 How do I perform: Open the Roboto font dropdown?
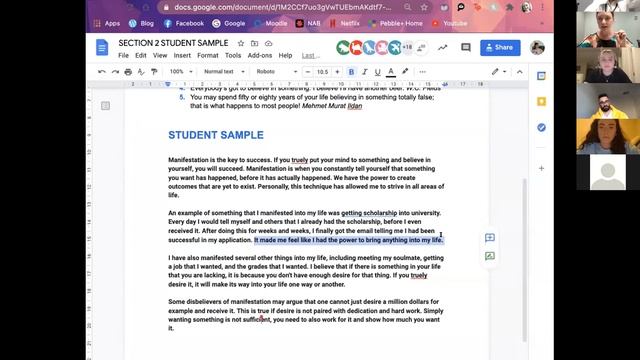(x=277, y=72)
